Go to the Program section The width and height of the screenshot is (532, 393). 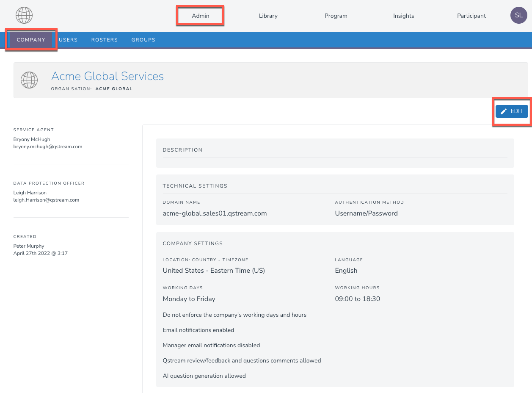pos(336,16)
